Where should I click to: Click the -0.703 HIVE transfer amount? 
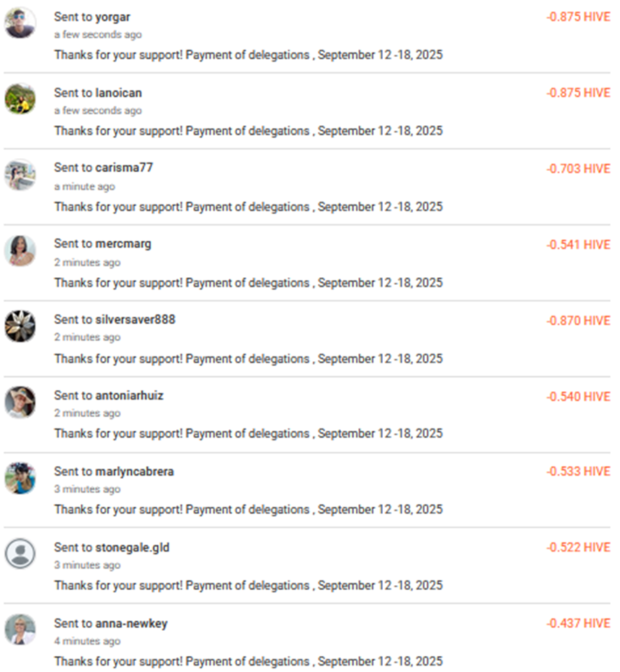578,169
